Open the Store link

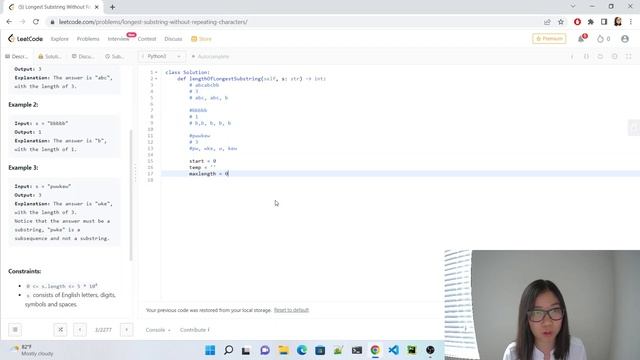pyautogui.click(x=201, y=39)
